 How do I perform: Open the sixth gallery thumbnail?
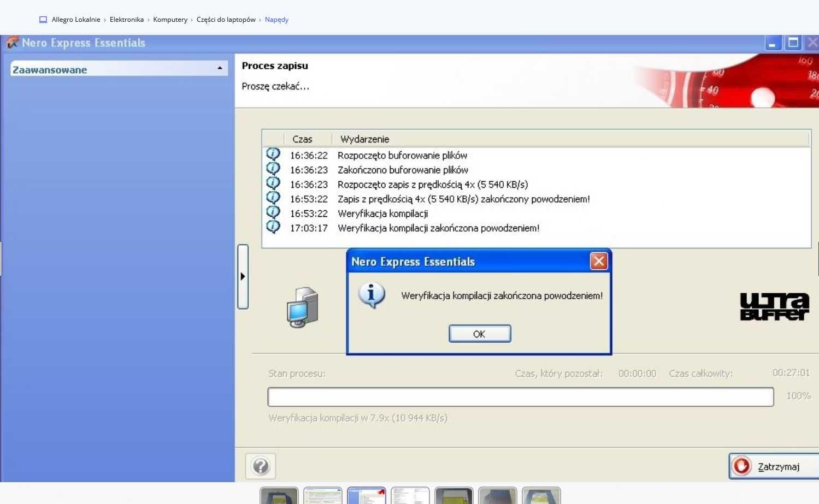[498, 495]
